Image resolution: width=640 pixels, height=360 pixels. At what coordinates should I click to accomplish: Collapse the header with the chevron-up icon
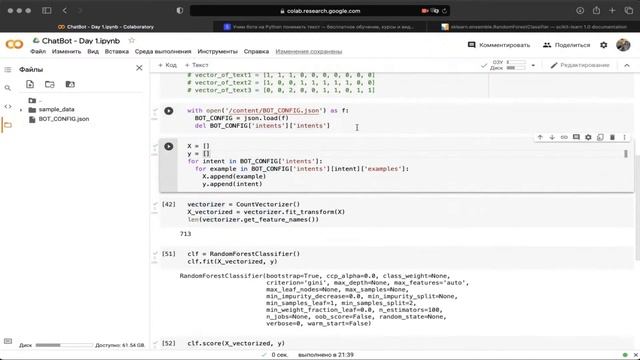(627, 65)
